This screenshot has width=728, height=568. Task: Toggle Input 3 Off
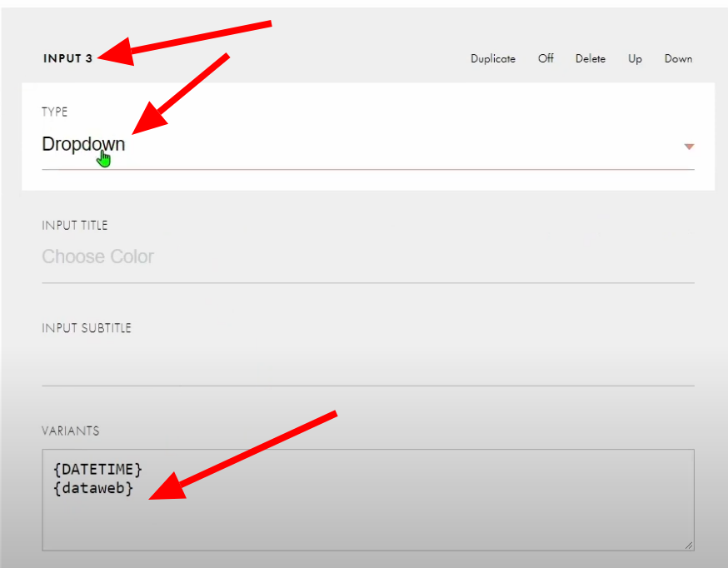tap(546, 59)
